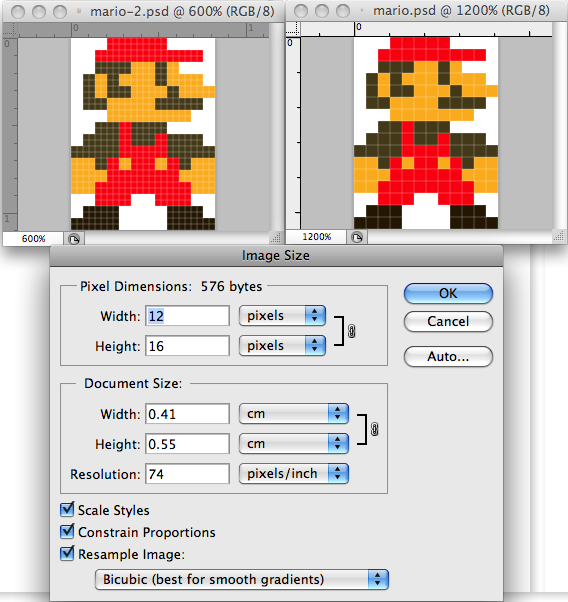Click the Mario canvas image in mario-2.psd

(x=143, y=134)
